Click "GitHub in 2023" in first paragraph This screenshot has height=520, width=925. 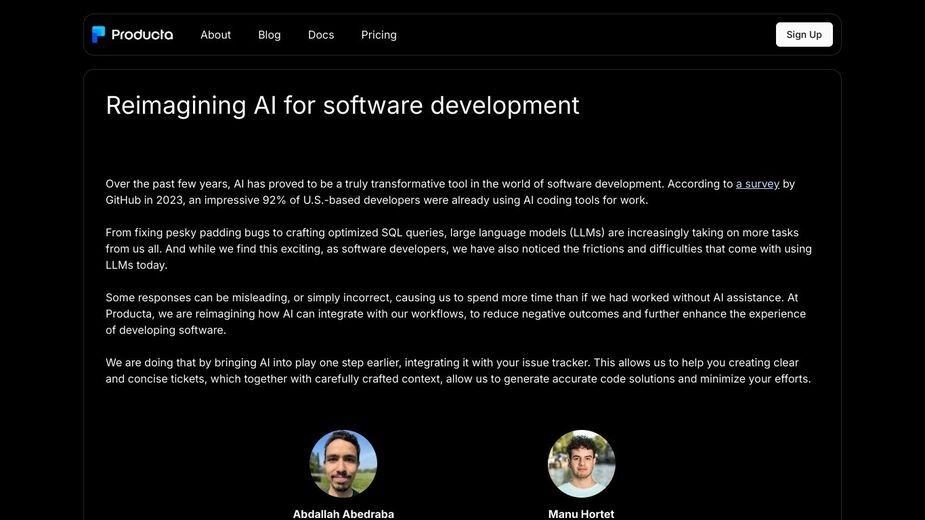tap(144, 200)
